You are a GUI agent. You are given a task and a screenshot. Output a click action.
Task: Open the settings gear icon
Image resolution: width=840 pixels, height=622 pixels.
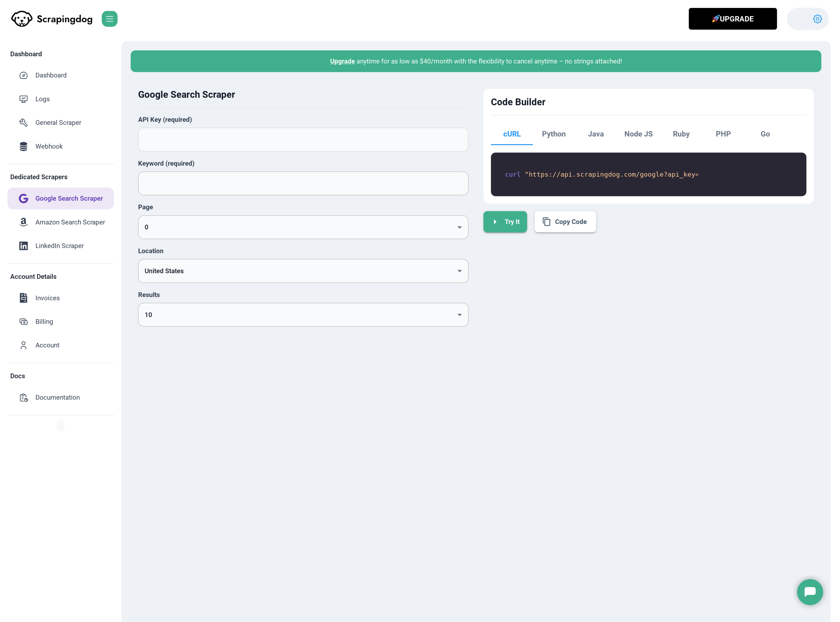pyautogui.click(x=817, y=19)
